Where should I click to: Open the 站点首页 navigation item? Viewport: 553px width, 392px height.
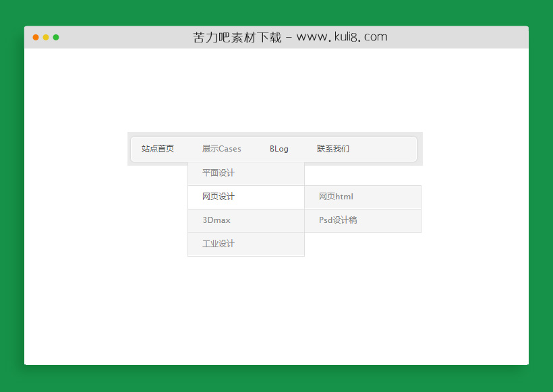pyautogui.click(x=158, y=149)
